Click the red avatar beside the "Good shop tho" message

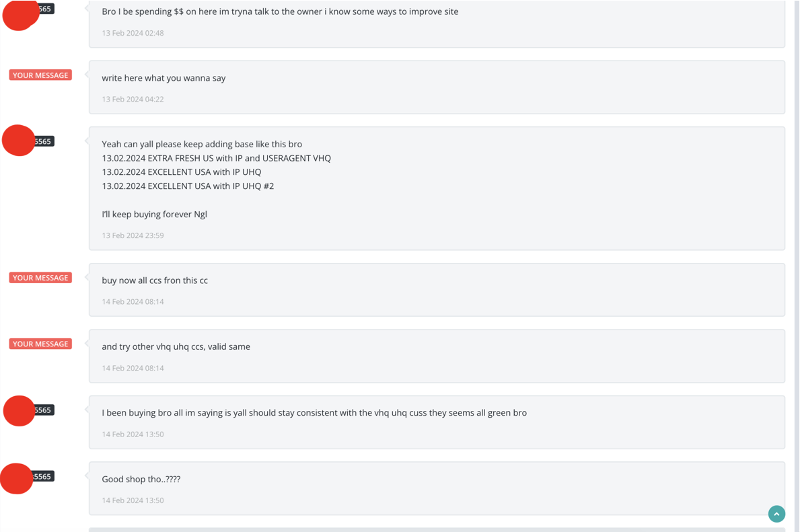click(17, 478)
